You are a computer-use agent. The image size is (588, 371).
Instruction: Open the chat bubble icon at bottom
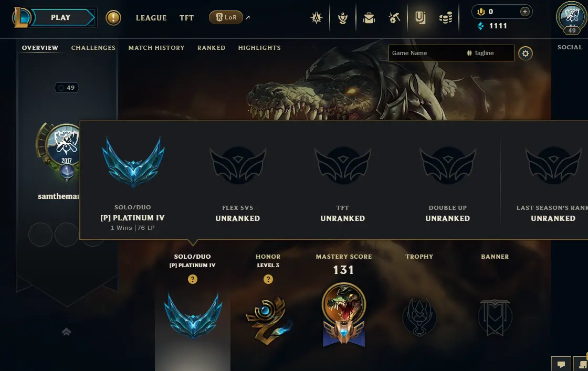coord(561,364)
